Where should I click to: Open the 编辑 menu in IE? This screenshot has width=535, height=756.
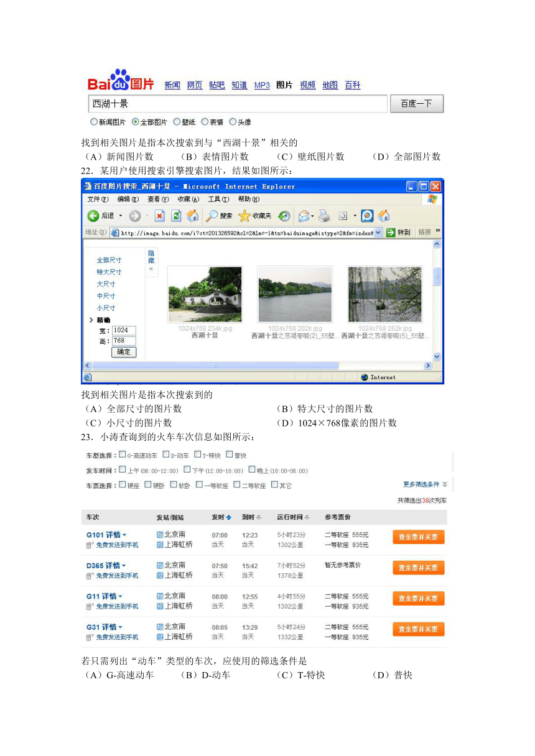point(128,200)
